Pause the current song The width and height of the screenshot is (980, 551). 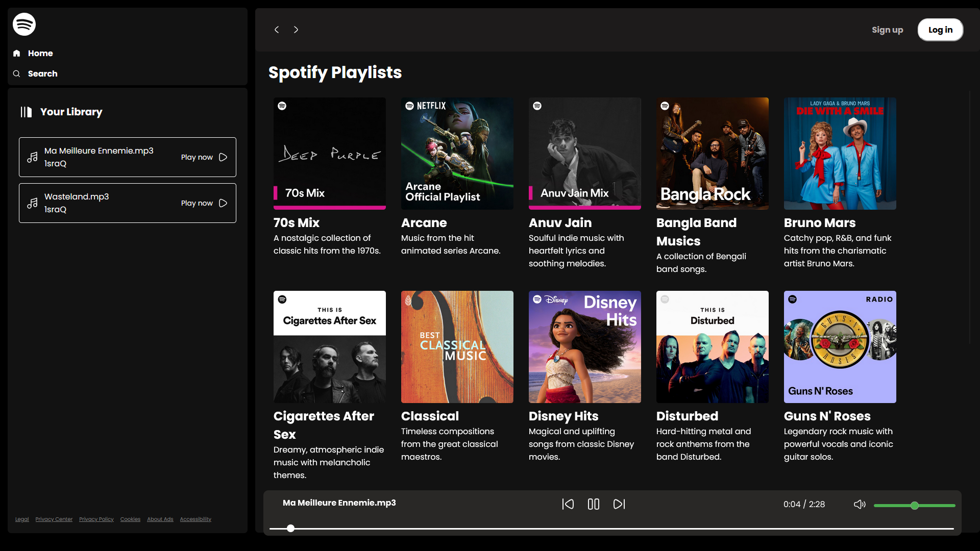[x=593, y=504]
